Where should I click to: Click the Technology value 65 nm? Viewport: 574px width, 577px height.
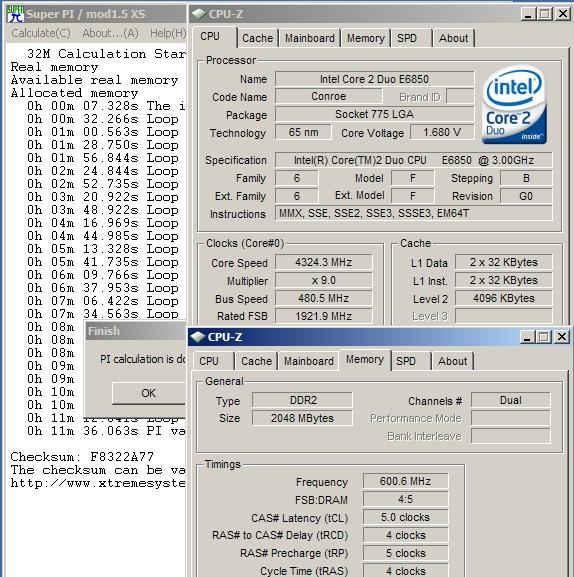click(x=303, y=132)
